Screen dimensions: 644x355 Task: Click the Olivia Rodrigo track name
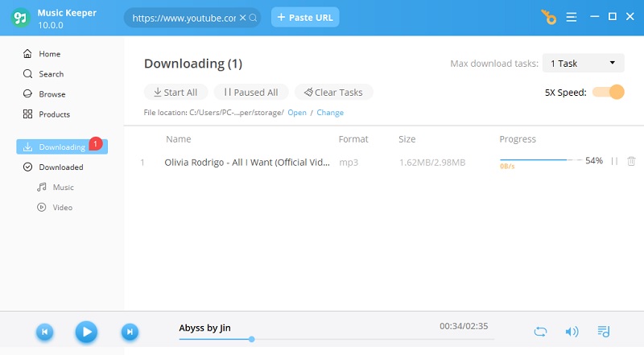click(247, 163)
